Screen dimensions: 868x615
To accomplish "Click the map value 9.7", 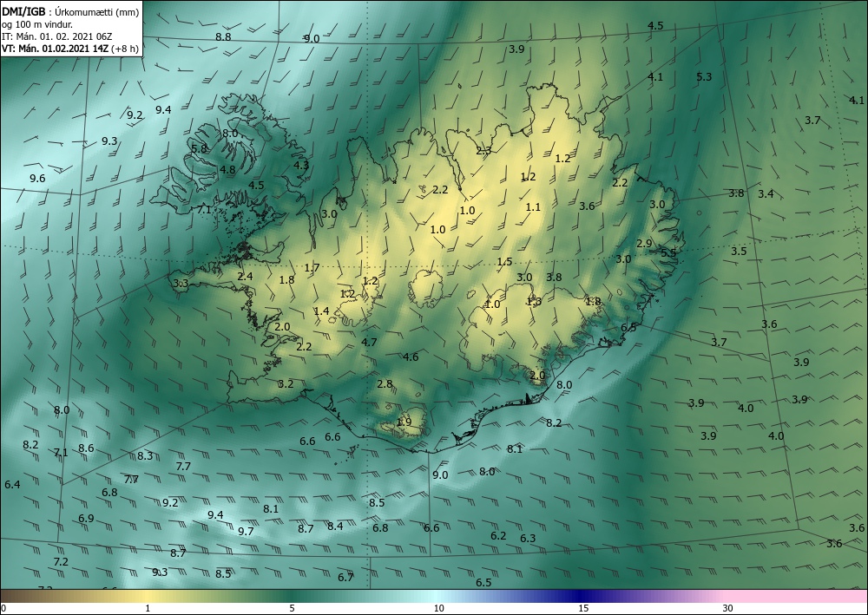I will point(246,531).
